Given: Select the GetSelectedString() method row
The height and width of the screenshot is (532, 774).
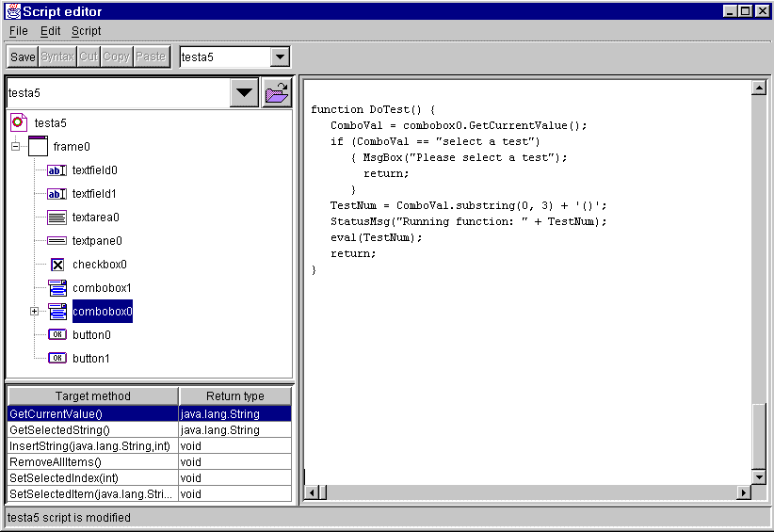Looking at the screenshot, I should (x=92, y=429).
